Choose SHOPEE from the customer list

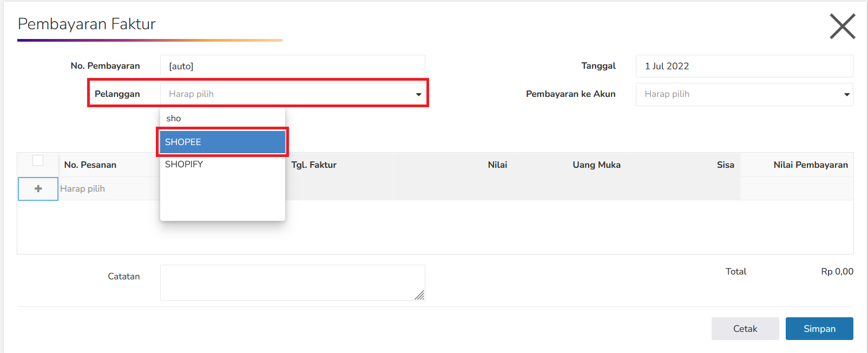click(222, 142)
